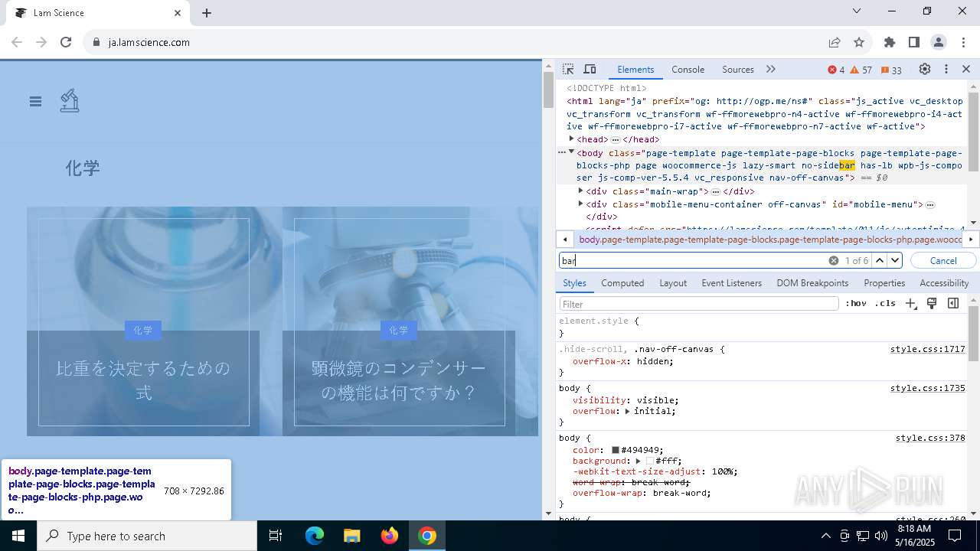
Task: Open the Event Listeners tab
Action: pos(731,282)
